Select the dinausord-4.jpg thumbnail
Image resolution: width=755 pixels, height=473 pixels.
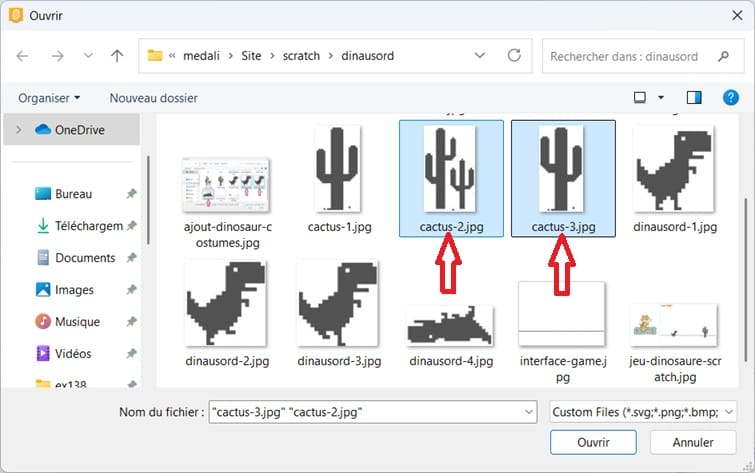click(450, 326)
